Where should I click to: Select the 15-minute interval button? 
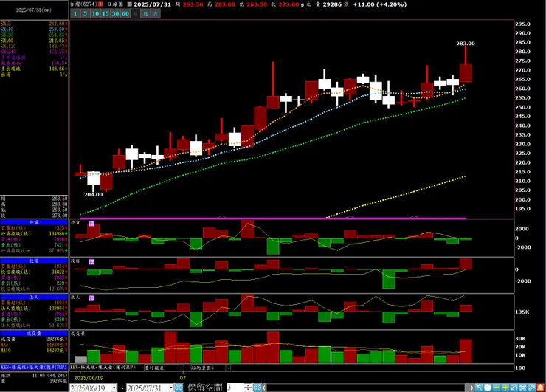(x=106, y=13)
